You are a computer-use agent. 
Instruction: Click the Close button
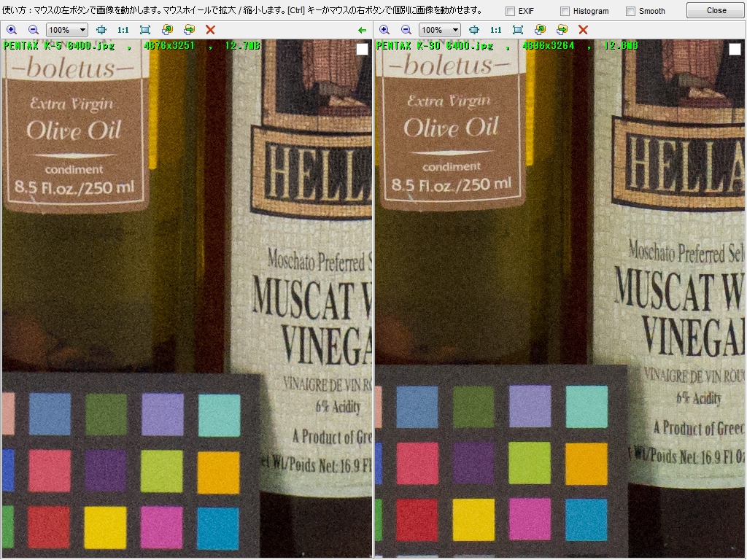click(x=716, y=10)
